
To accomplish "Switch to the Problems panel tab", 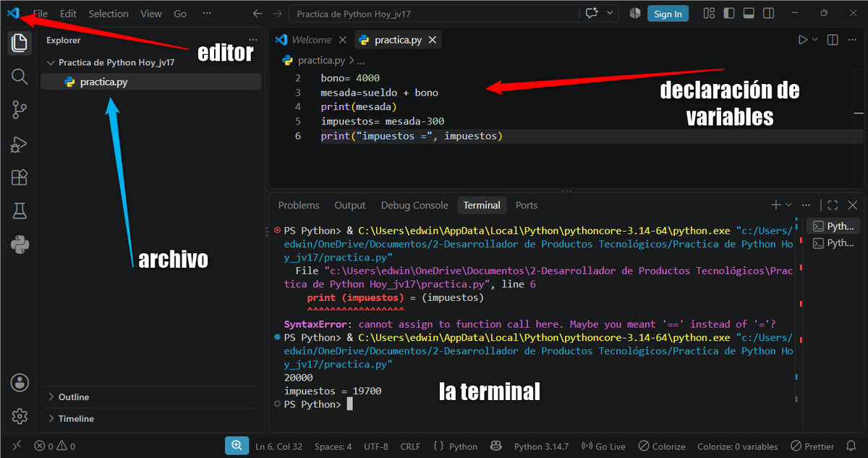I will point(299,205).
